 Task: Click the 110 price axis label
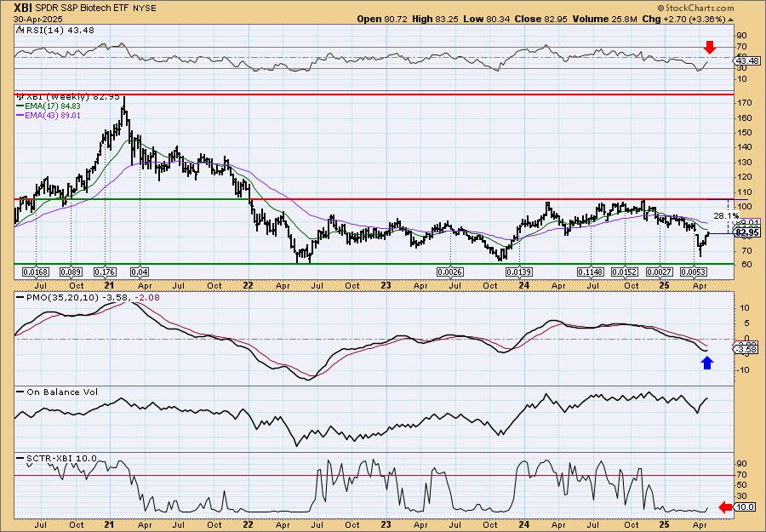[744, 192]
